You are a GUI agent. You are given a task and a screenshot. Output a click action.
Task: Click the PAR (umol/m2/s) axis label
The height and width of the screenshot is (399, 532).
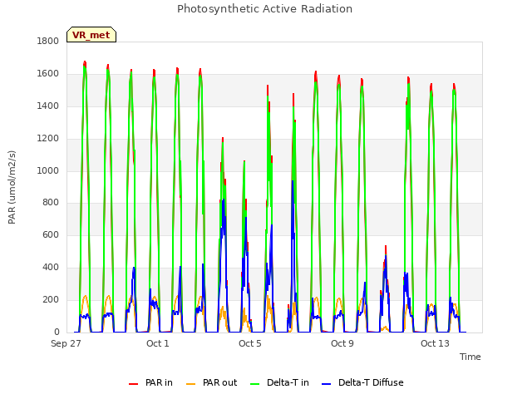click(x=12, y=187)
